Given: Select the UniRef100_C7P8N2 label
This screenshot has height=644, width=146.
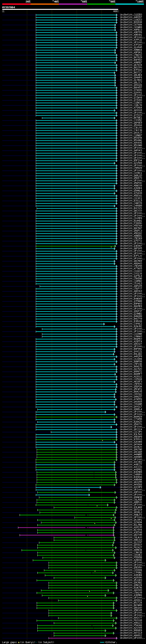Looking at the screenshot, I should (131, 572).
